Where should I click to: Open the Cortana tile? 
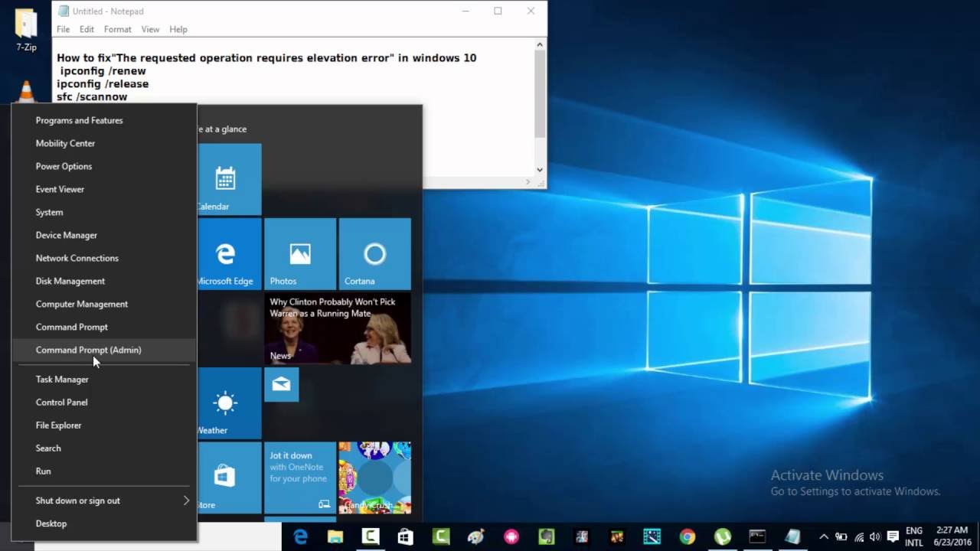[x=374, y=254]
